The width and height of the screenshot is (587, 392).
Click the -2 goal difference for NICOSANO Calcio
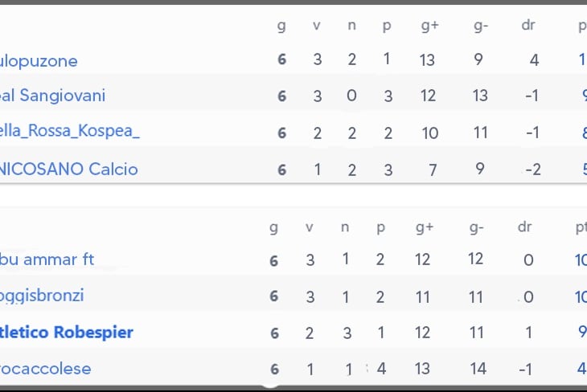tap(532, 169)
